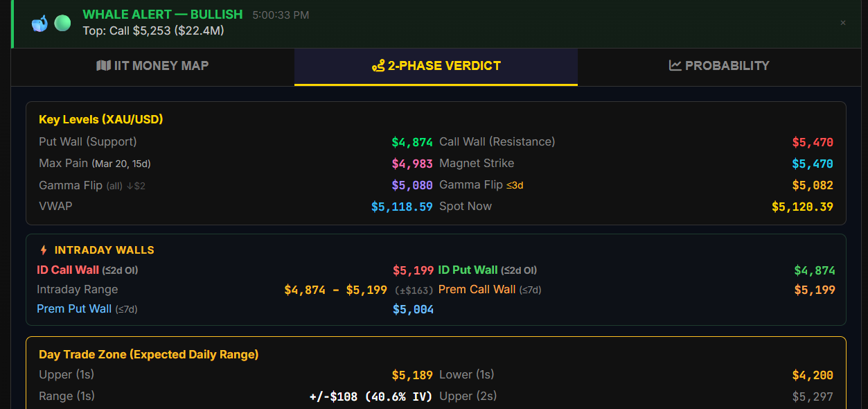
Task: Click the Spot Now price $5,120.39
Action: point(802,207)
